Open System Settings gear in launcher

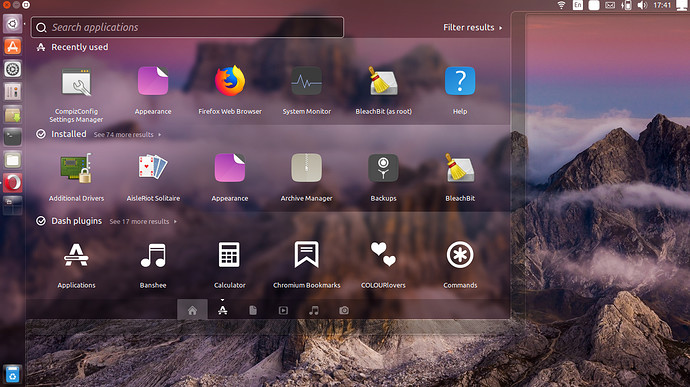tap(13, 69)
